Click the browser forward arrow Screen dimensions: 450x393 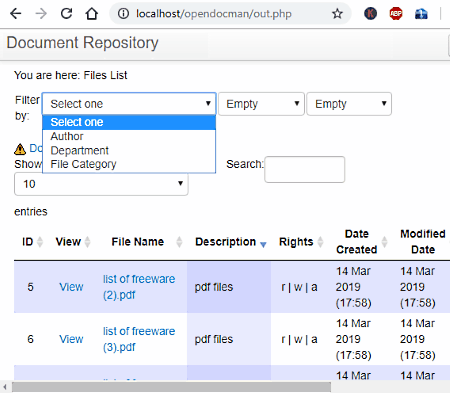tap(41, 14)
